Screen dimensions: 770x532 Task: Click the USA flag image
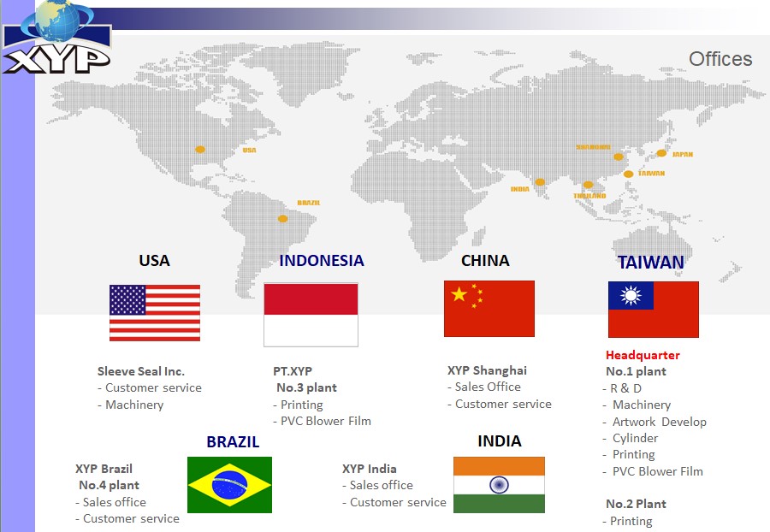[155, 313]
